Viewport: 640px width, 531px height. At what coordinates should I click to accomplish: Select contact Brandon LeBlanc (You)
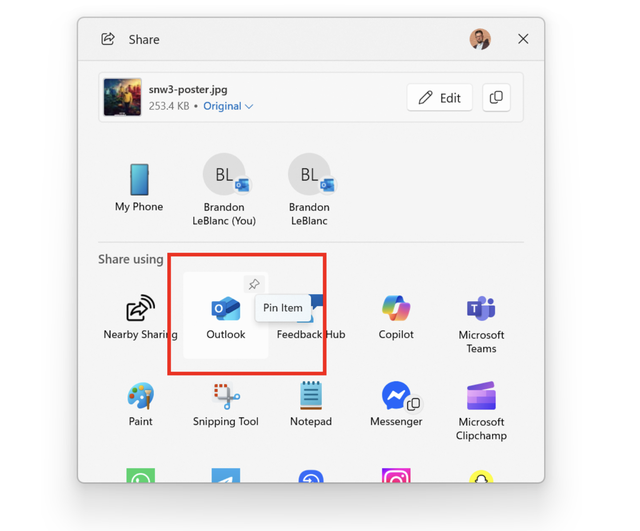coord(224,190)
